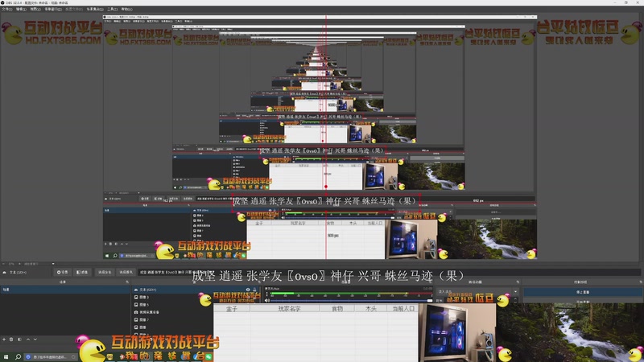Open the 帮助(H) menu
This screenshot has height=362, width=644.
coord(126,9)
